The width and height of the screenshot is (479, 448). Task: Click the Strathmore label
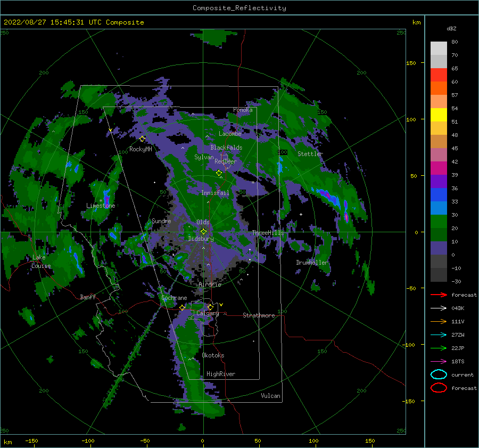click(259, 315)
